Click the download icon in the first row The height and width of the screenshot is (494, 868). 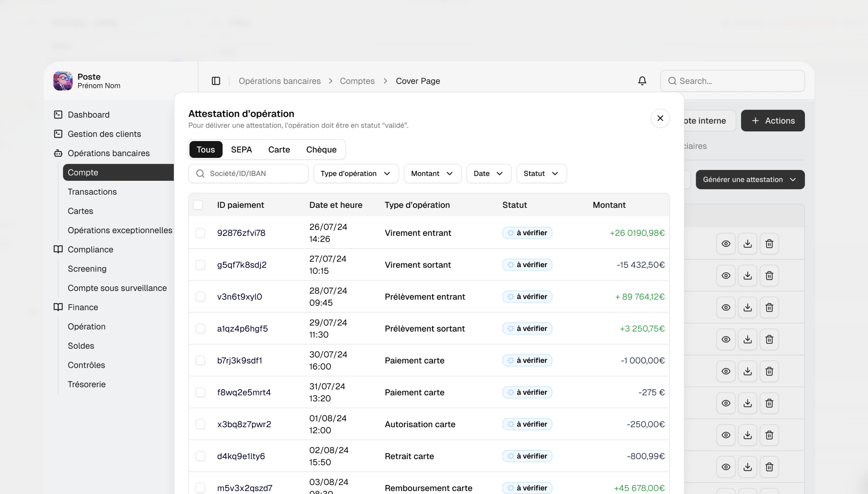point(747,244)
